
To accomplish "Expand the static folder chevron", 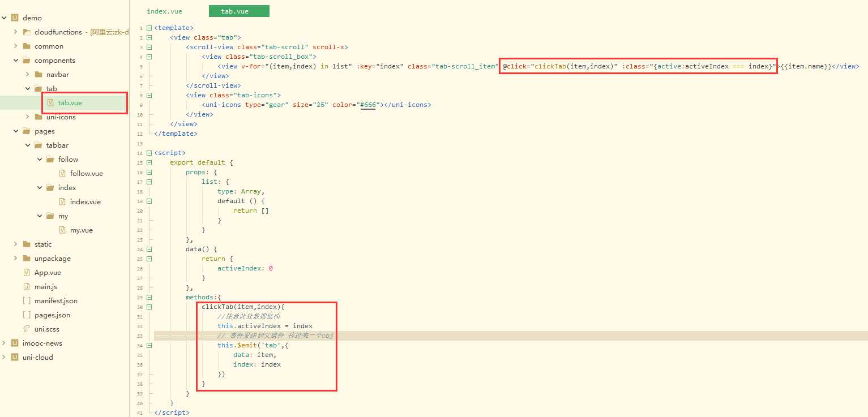I will point(15,244).
